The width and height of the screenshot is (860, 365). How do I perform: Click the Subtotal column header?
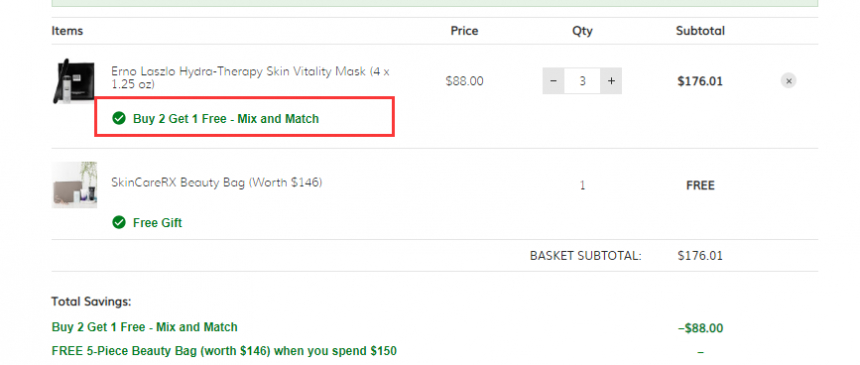coord(700,31)
